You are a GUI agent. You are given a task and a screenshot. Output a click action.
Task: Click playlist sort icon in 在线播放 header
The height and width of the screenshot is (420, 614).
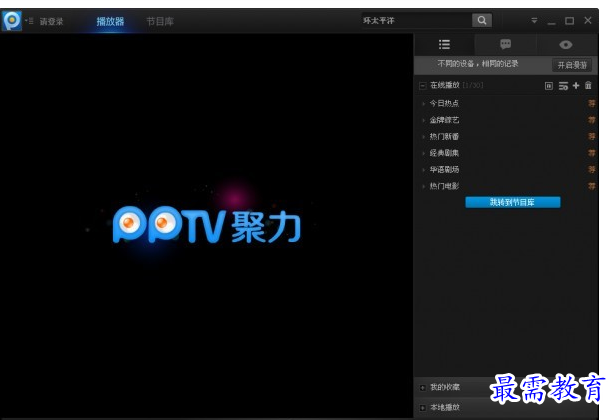563,86
